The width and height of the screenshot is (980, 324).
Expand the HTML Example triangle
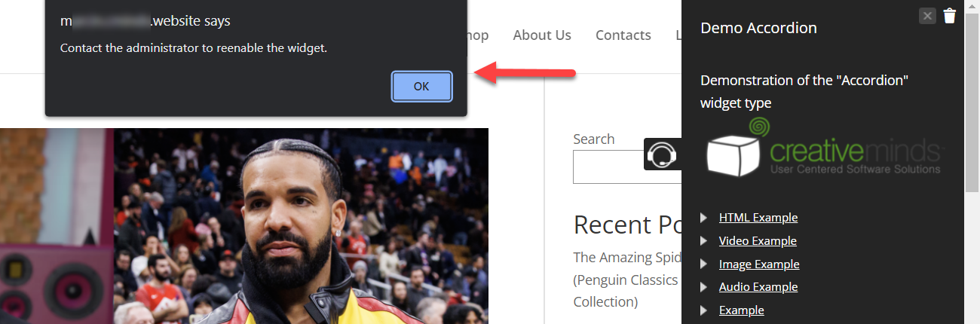click(x=704, y=218)
